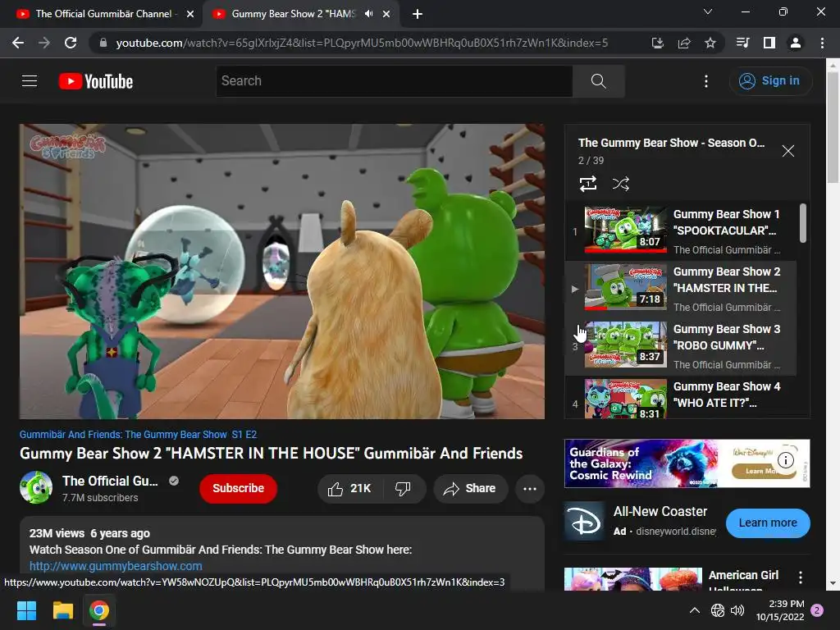Close The Official Gummibär Channel tab
The height and width of the screenshot is (630, 840).
pos(190,14)
